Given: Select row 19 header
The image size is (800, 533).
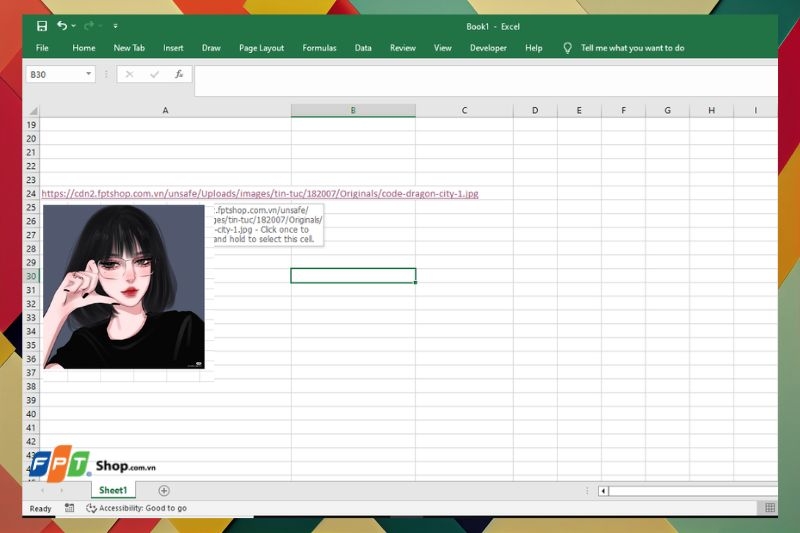Looking at the screenshot, I should click(x=32, y=125).
